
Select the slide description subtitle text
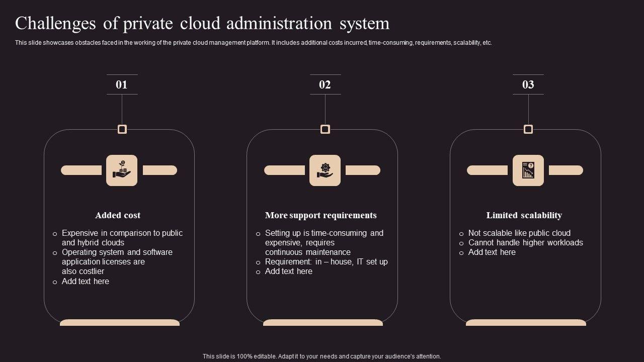pos(253,43)
